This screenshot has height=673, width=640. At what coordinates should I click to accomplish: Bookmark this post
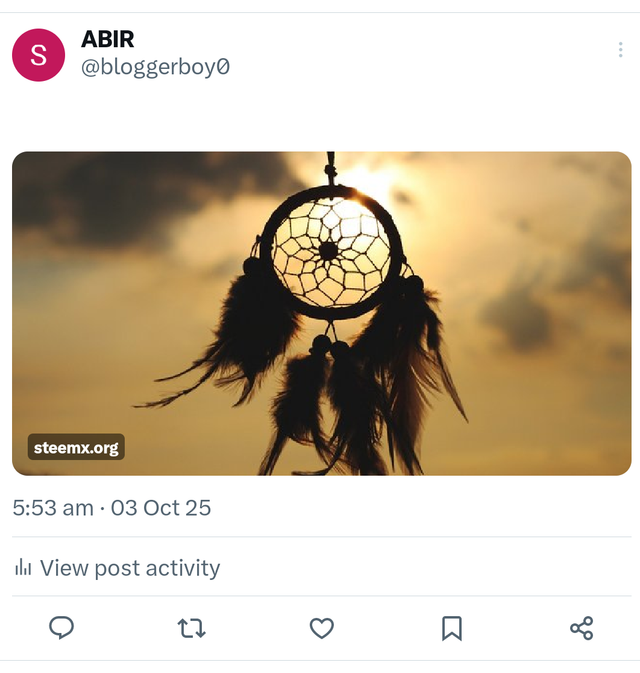(x=451, y=628)
